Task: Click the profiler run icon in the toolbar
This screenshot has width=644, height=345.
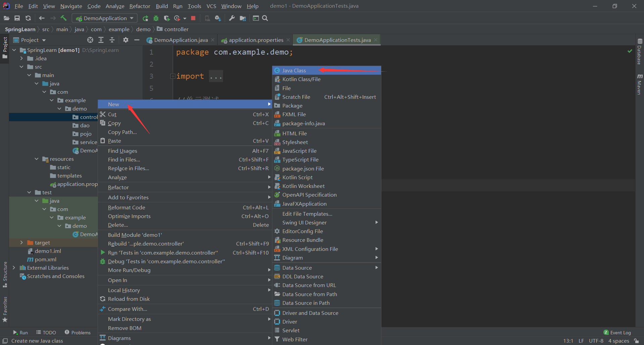Action: [177, 18]
